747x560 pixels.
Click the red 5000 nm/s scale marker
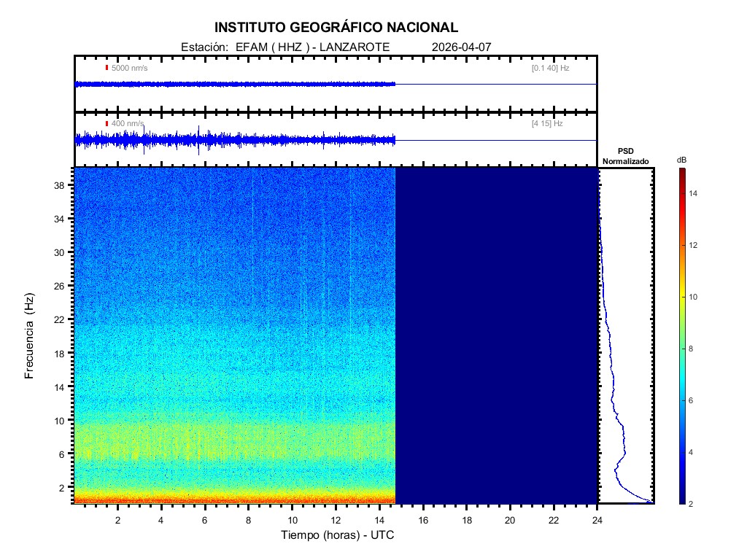pyautogui.click(x=107, y=68)
